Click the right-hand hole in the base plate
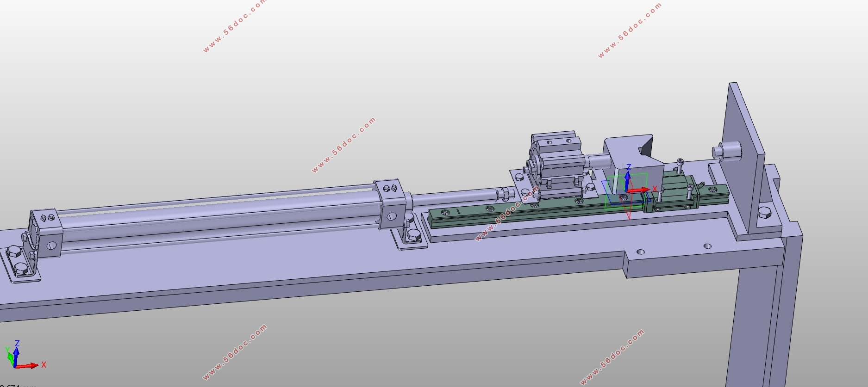 (707, 246)
